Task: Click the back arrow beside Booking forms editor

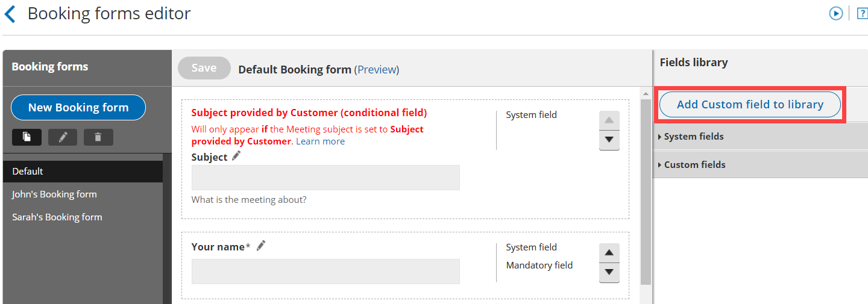Action: [10, 14]
